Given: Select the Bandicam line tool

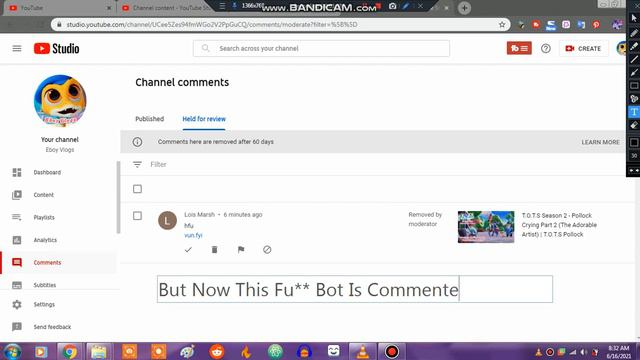Looking at the screenshot, I should coord(633,60).
